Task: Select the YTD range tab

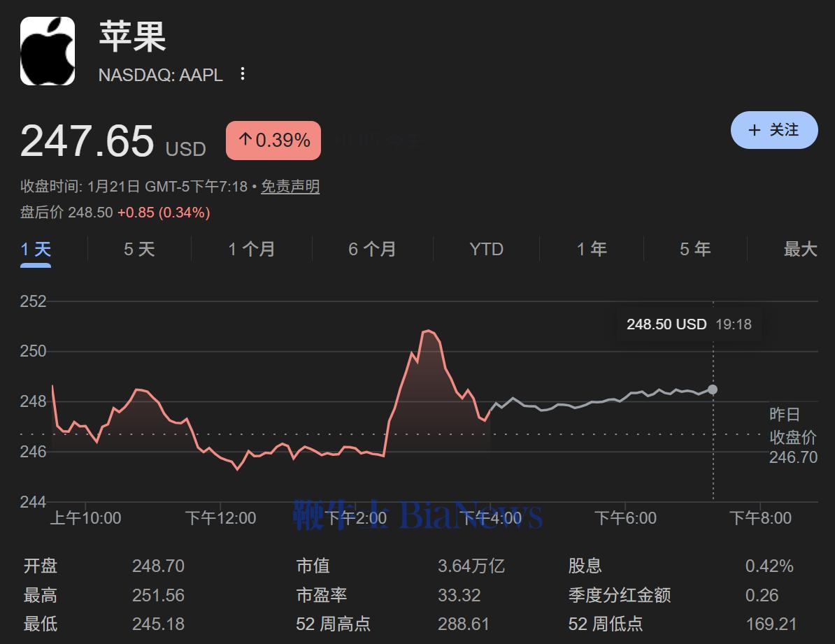Action: pyautogui.click(x=486, y=249)
